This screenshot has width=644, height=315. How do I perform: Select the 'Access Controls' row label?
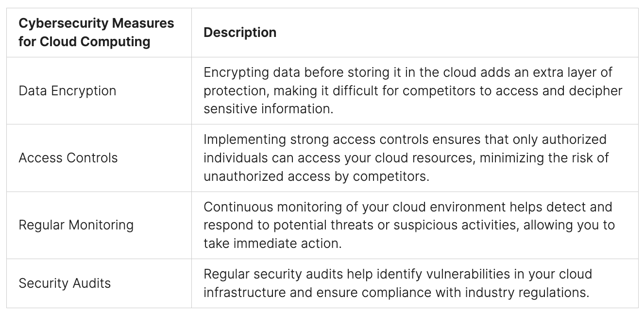[68, 158]
